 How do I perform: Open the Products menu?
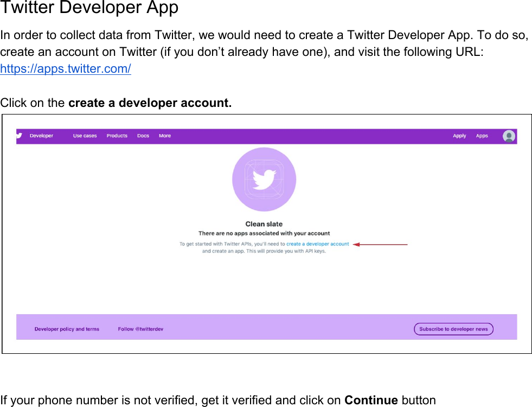[117, 136]
